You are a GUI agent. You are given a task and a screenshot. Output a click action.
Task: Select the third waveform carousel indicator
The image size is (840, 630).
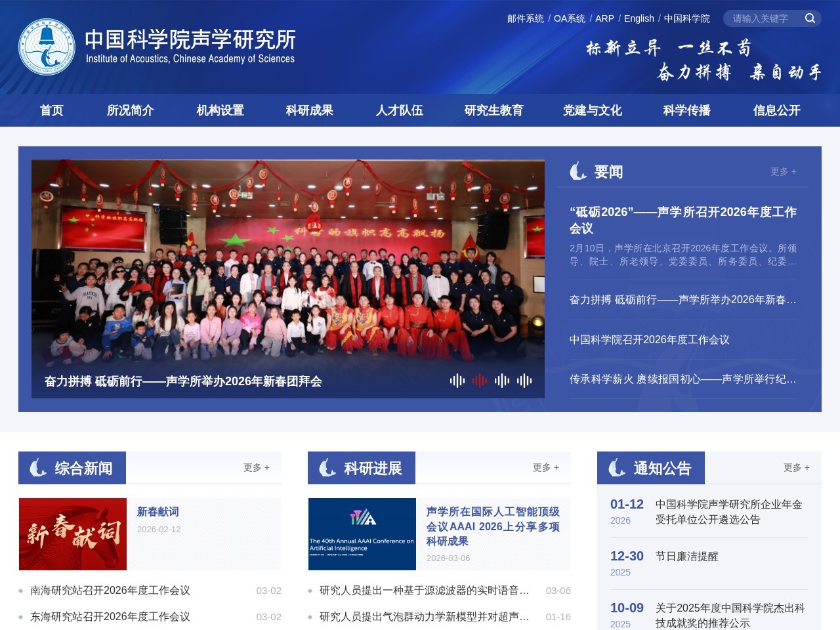click(502, 381)
